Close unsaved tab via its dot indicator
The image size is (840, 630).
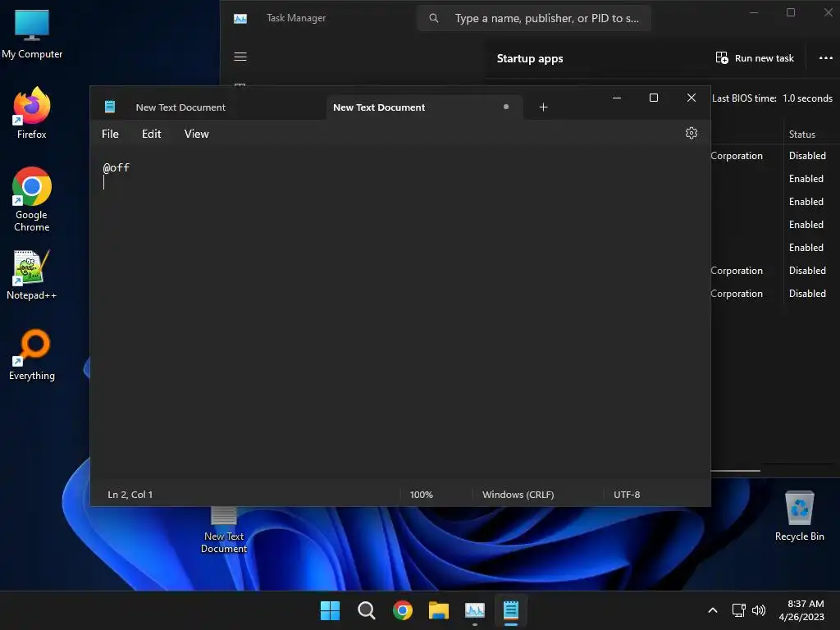(505, 107)
